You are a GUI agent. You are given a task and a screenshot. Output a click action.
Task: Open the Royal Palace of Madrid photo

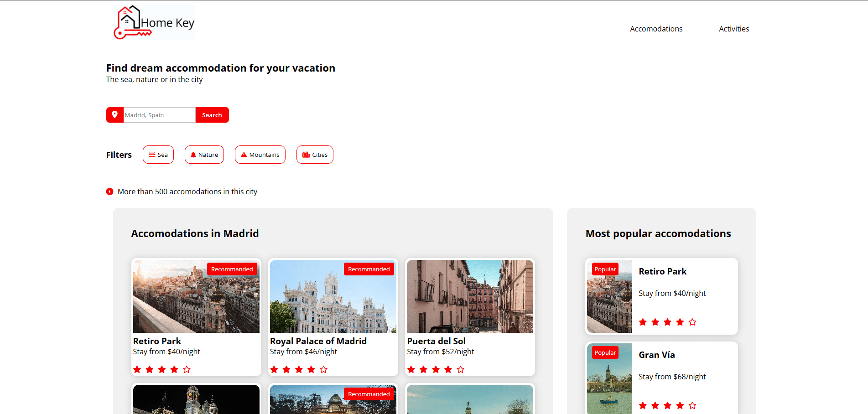coord(333,296)
